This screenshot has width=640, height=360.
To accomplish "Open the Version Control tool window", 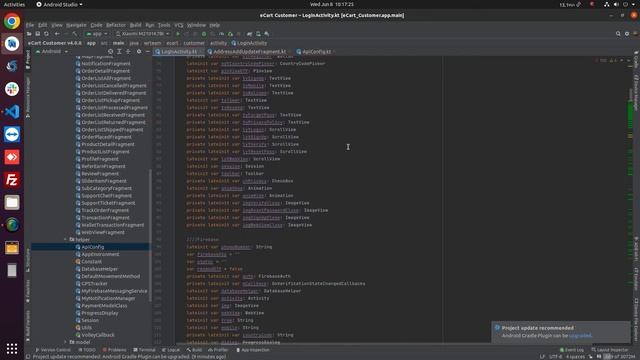I will [53, 350].
